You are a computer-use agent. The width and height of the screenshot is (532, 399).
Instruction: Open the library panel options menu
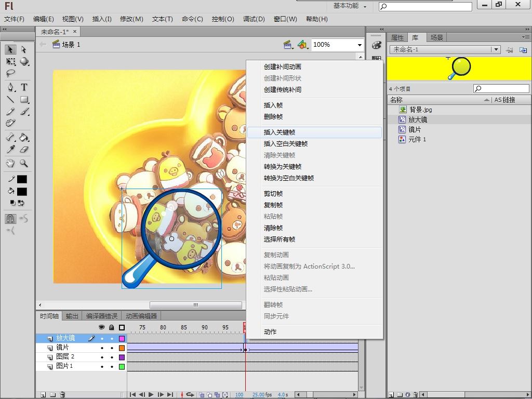coord(526,37)
